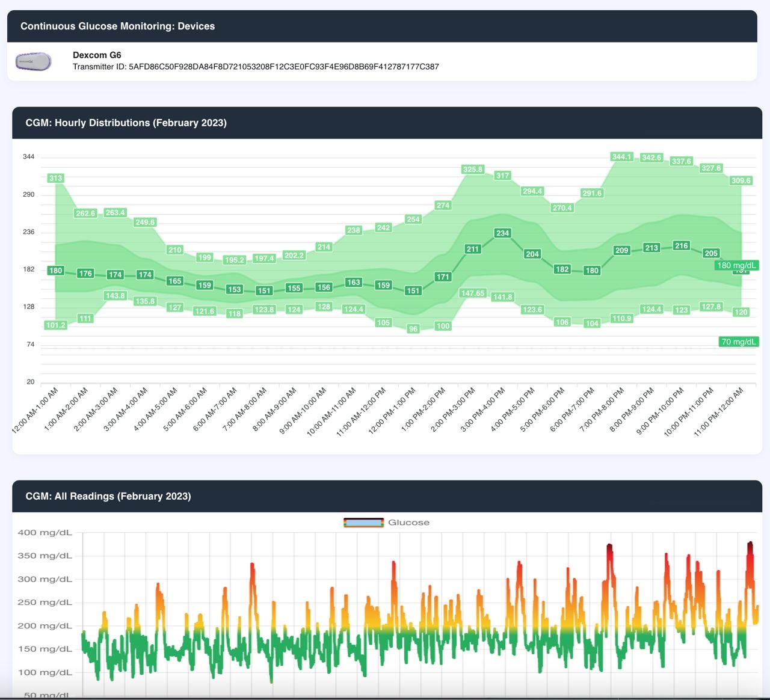Click the 74 y-axis tick label

[31, 345]
